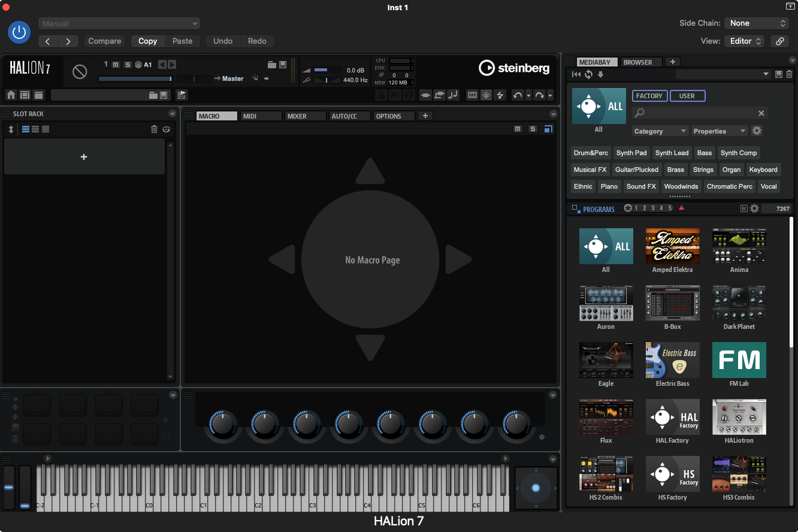Open the MediaBay preset filter dropdown
This screenshot has height=532, width=798.
click(x=723, y=74)
